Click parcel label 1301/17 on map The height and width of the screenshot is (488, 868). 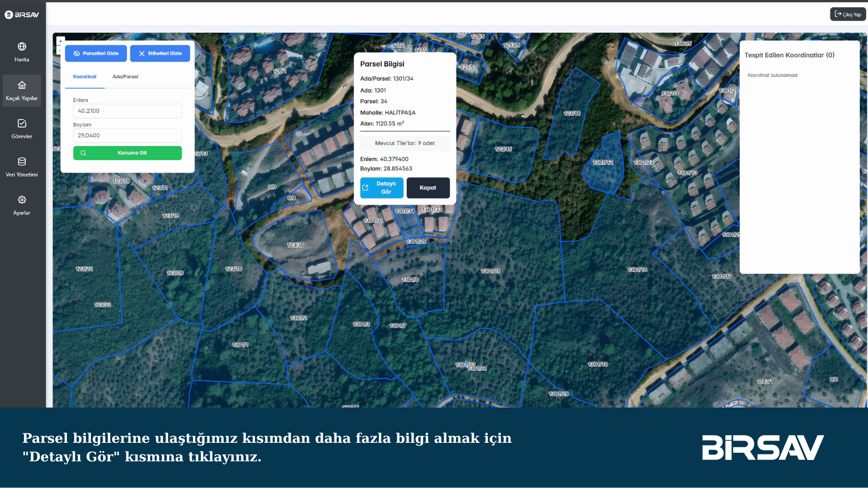coord(722,277)
